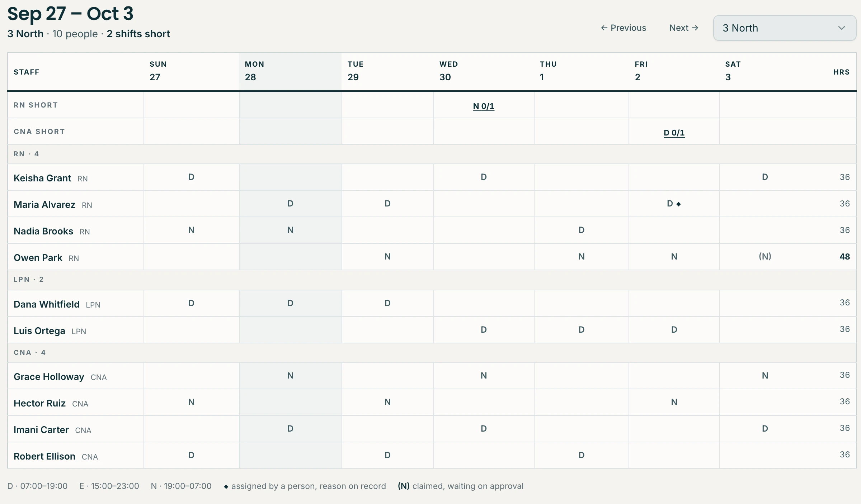Click Luis Ortega's Wednesday D shift

tap(484, 330)
